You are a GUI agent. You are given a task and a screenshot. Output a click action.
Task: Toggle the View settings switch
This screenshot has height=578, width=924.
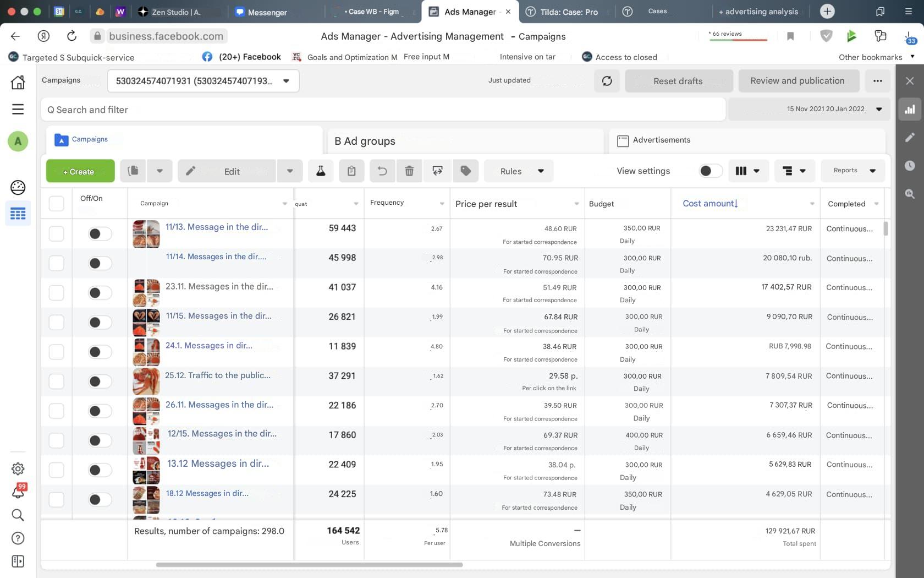[x=710, y=171]
